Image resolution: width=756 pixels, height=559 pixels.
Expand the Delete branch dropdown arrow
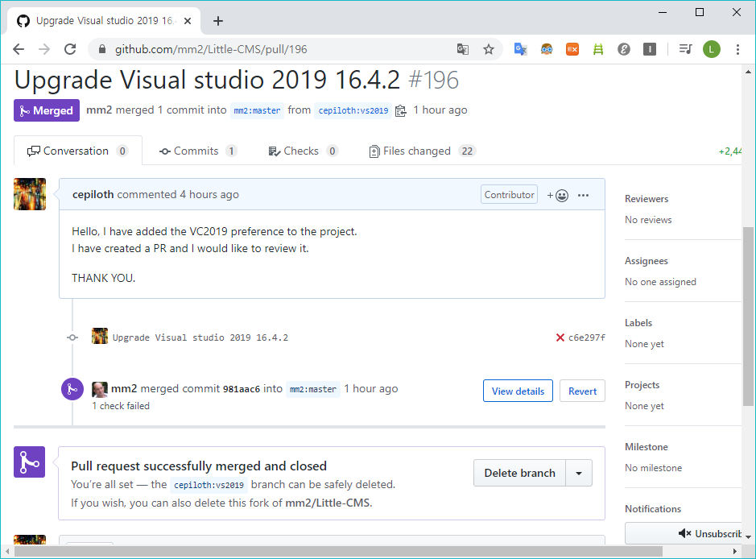(579, 473)
